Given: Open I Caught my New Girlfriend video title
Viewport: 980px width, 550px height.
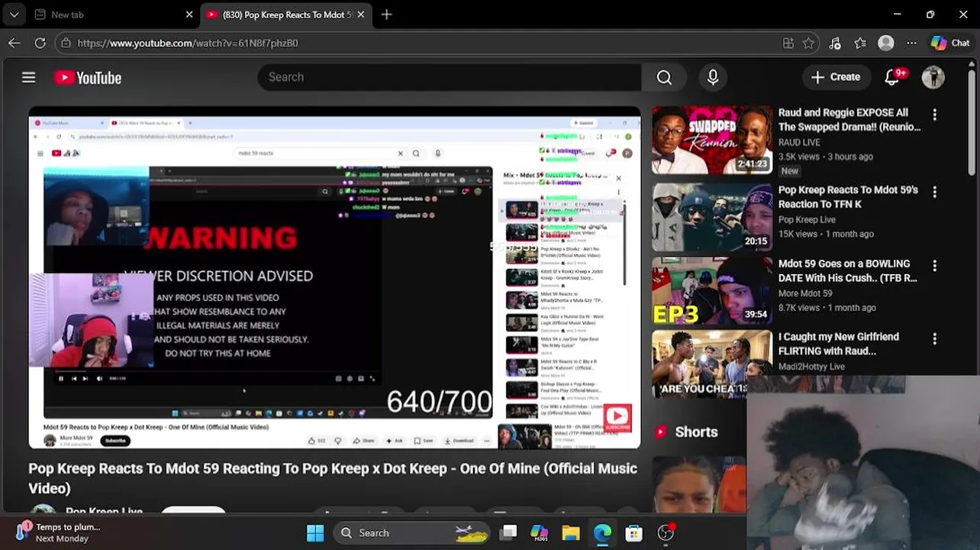Looking at the screenshot, I should pos(839,344).
